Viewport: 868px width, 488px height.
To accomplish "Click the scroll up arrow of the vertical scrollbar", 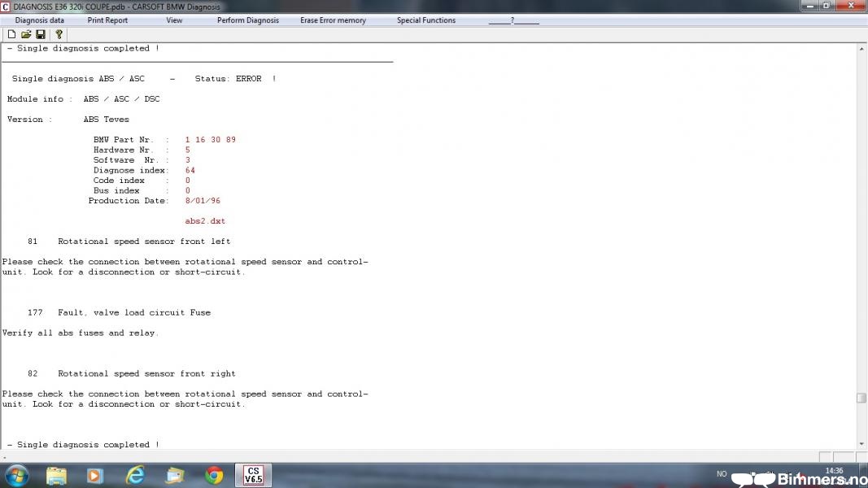I will coord(861,49).
